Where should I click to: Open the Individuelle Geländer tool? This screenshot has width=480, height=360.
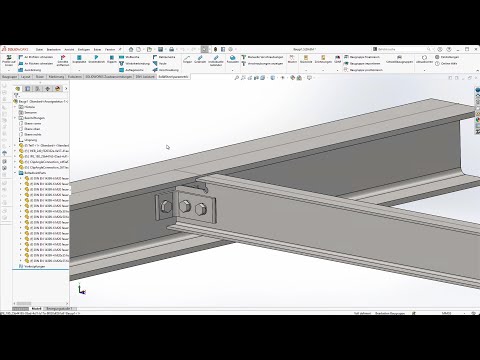(x=216, y=61)
